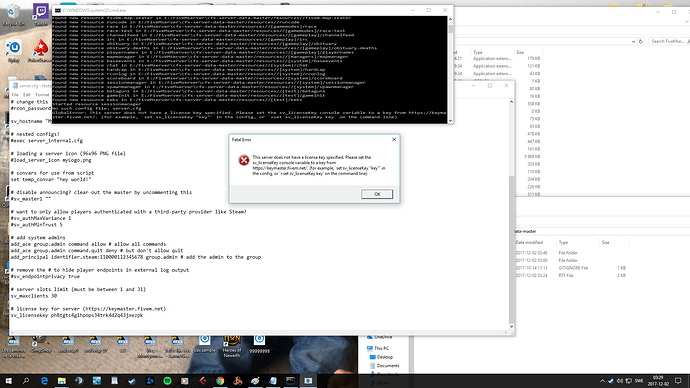Image resolution: width=690 pixels, height=388 pixels.
Task: Close the Fatal Error dialog with X
Action: (x=394, y=139)
